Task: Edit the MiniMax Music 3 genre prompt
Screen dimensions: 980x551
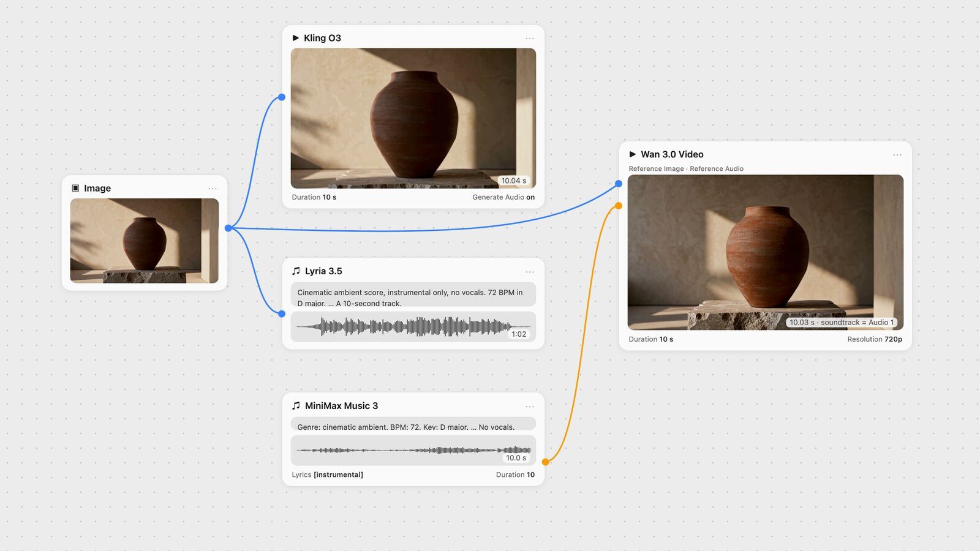Action: click(413, 424)
